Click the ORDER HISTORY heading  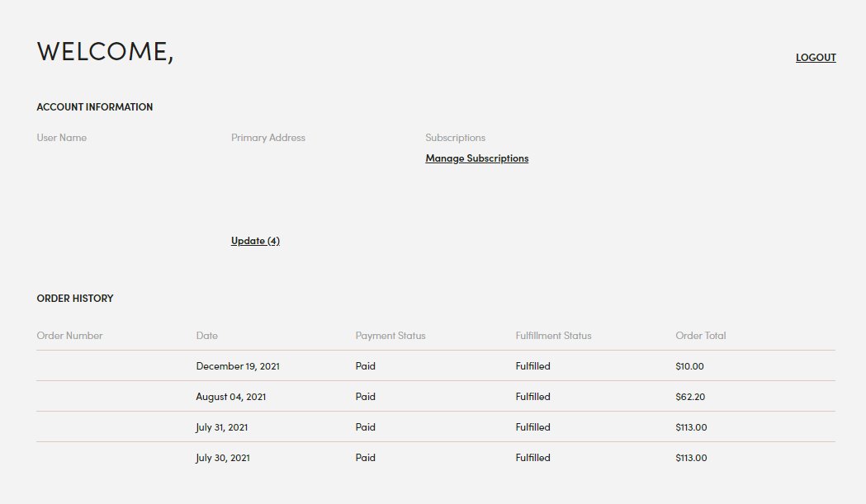pos(75,298)
